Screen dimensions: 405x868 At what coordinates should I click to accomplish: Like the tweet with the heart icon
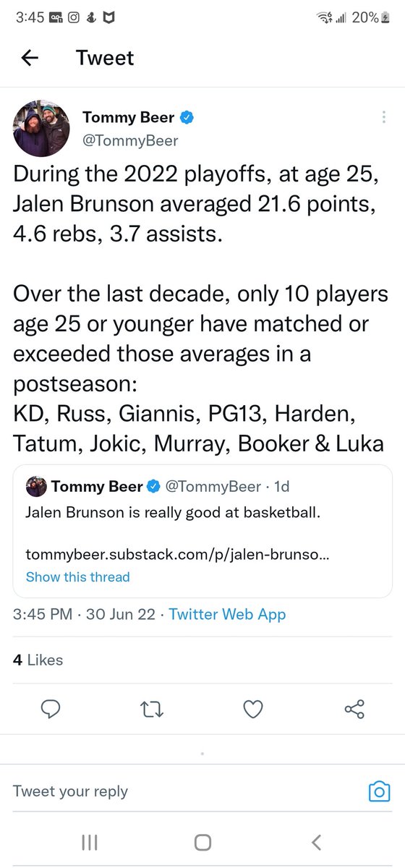tap(253, 710)
